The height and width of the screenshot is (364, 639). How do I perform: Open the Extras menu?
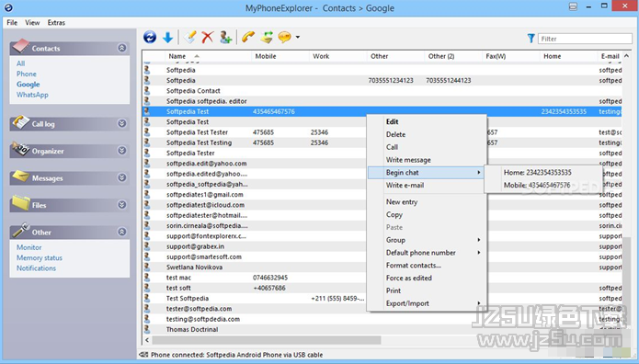(56, 22)
